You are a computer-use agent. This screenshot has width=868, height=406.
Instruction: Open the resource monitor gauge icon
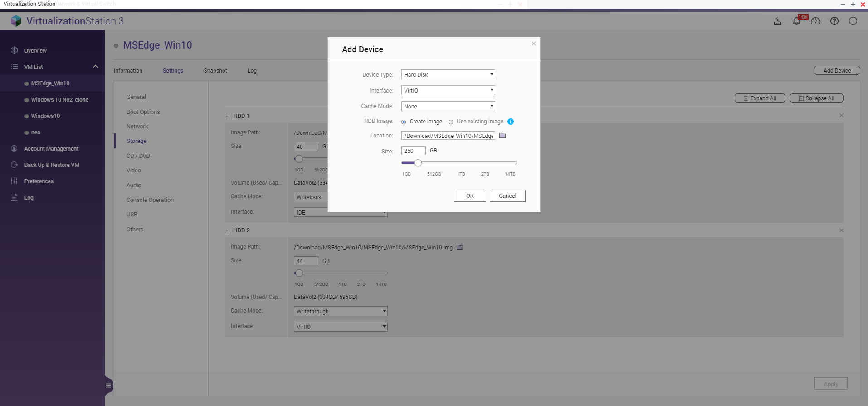point(816,21)
